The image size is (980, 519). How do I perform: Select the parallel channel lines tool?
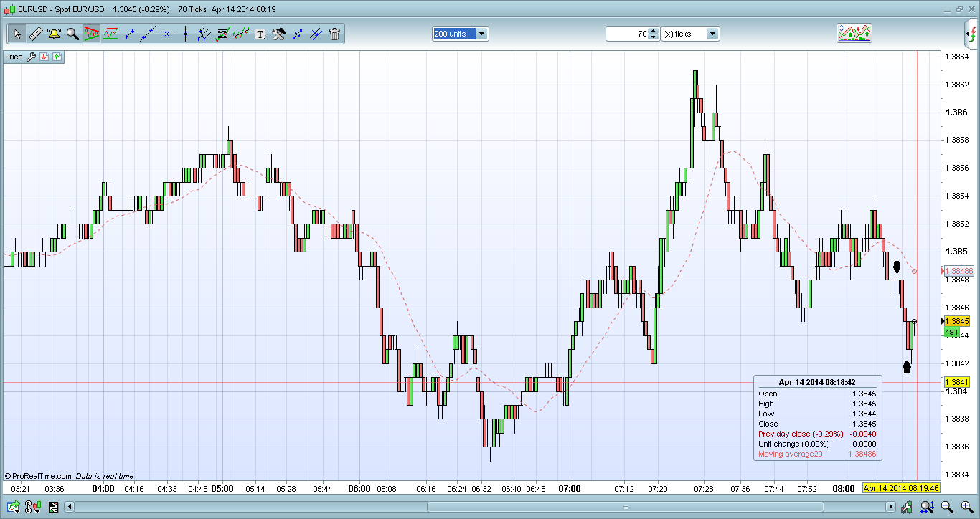pyautogui.click(x=204, y=34)
